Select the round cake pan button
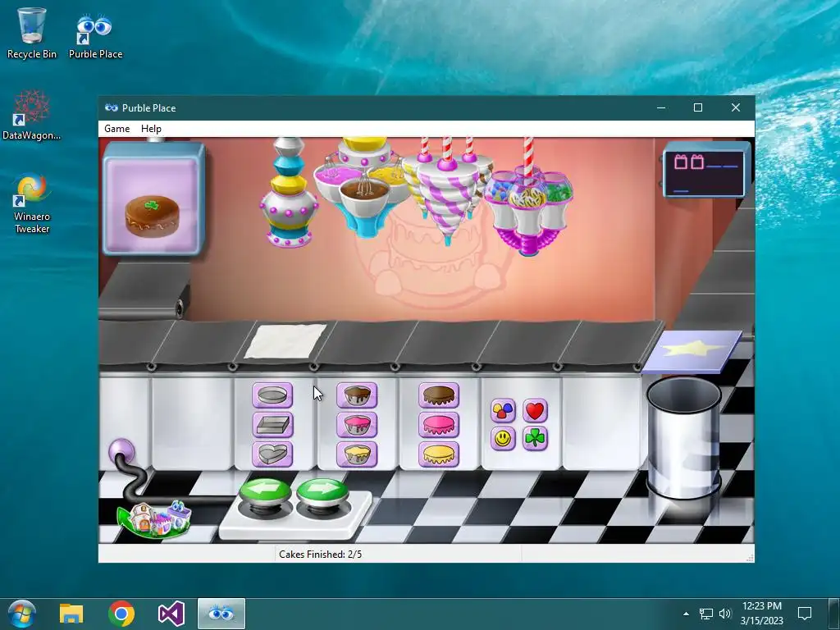This screenshot has height=630, width=840. point(272,395)
